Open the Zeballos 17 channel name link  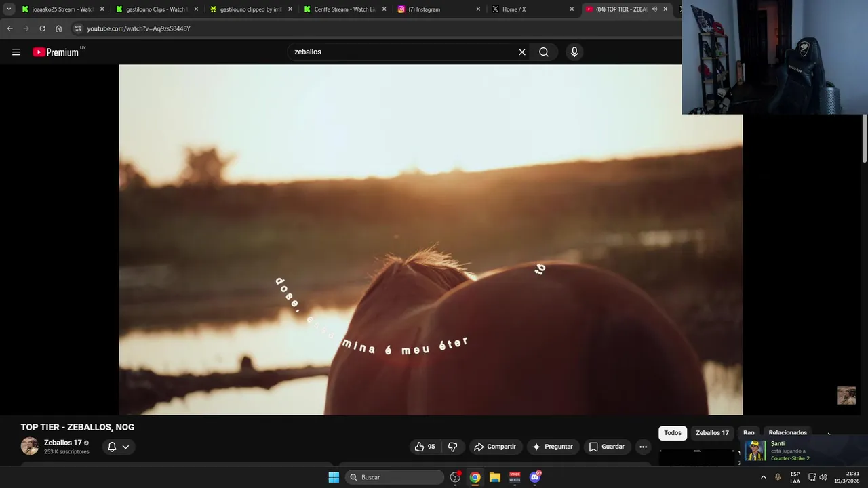(63, 443)
